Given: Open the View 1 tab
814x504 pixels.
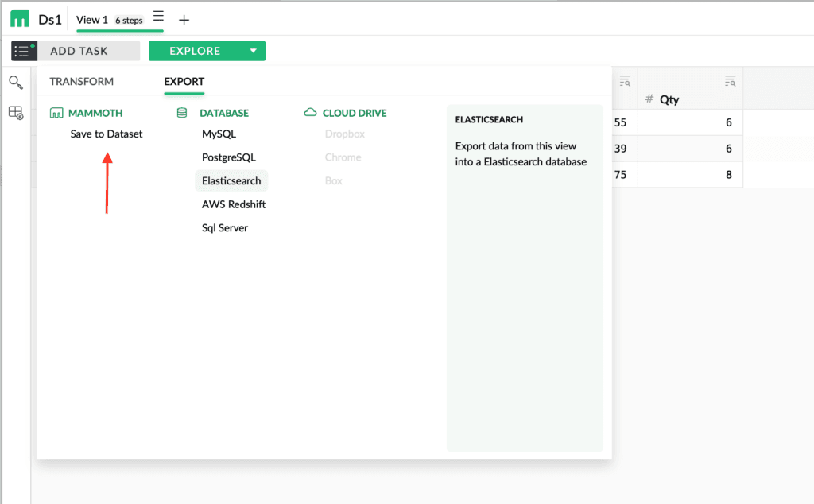Looking at the screenshot, I should point(92,20).
